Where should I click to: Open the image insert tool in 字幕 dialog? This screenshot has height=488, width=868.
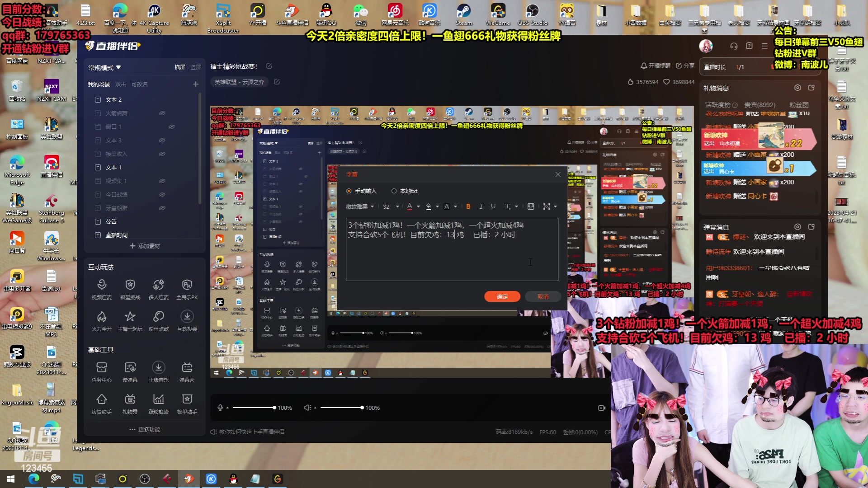click(531, 206)
